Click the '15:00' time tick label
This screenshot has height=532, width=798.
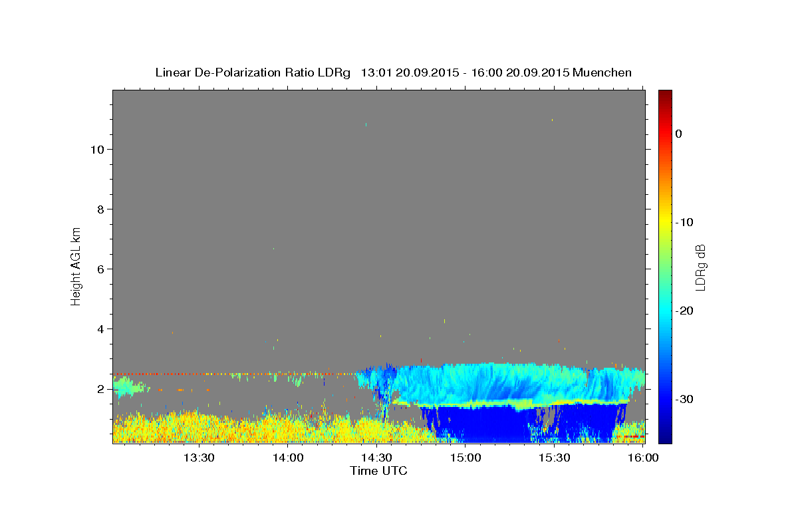click(465, 458)
